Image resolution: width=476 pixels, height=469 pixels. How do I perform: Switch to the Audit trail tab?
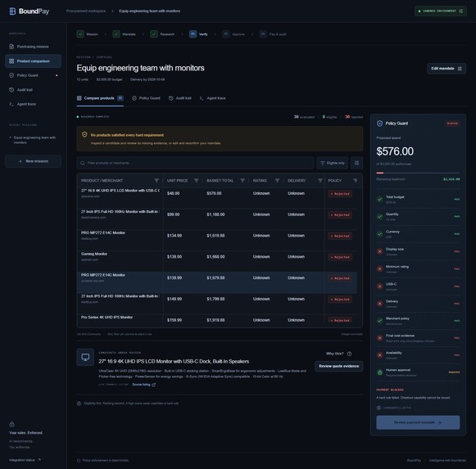pyautogui.click(x=180, y=98)
